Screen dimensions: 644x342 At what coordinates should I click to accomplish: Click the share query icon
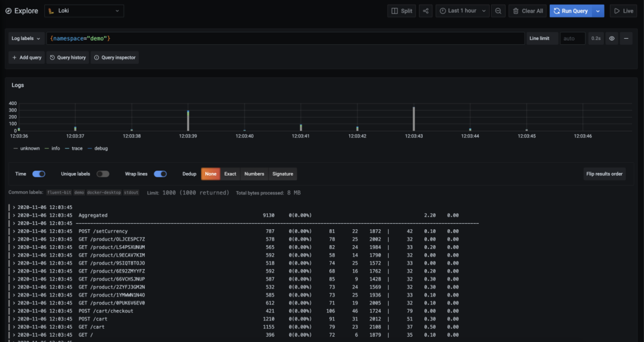coord(426,11)
